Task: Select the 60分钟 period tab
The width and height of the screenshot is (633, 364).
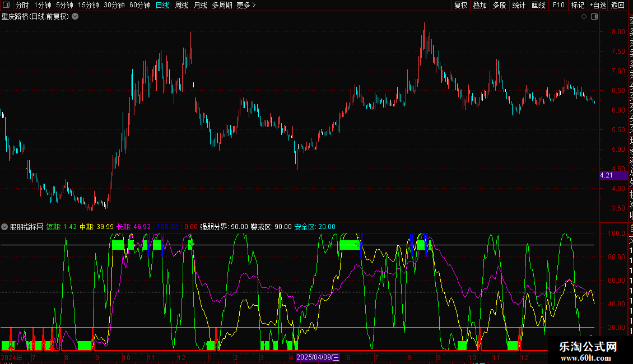Action: pos(139,5)
